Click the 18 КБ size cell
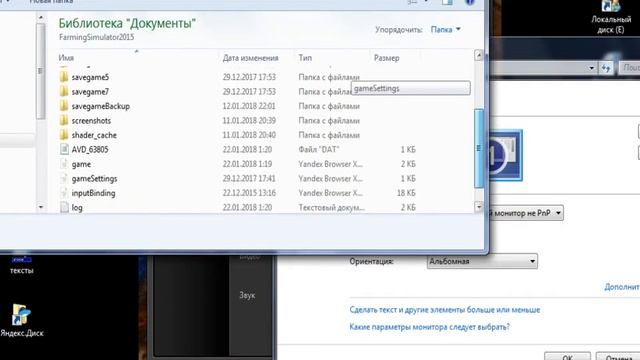 [406, 193]
